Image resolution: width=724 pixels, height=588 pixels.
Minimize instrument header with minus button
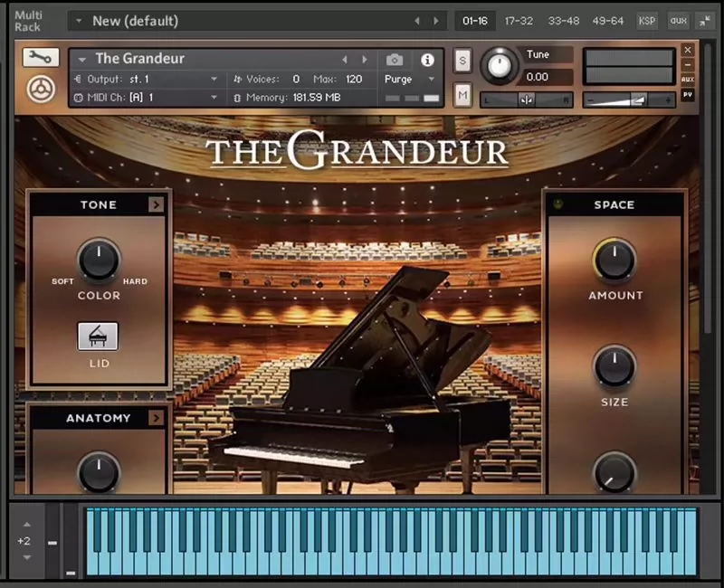(x=688, y=65)
